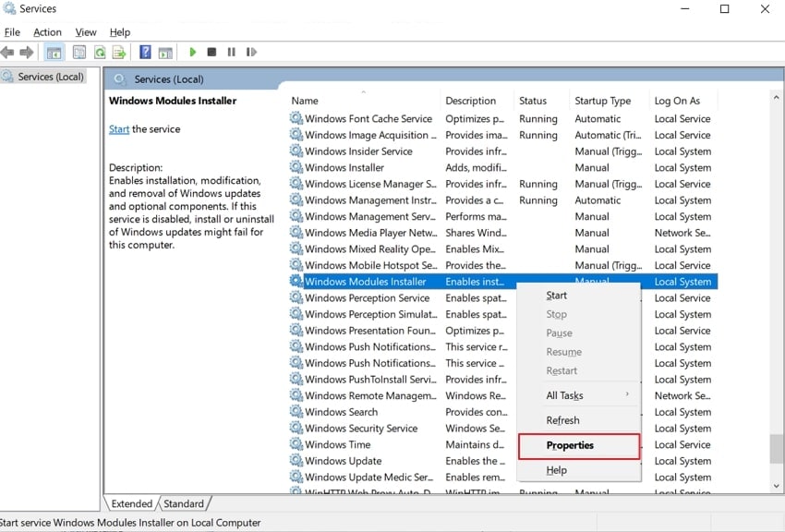Click the Help question mark icon
This screenshot has width=785, height=532.
click(144, 52)
